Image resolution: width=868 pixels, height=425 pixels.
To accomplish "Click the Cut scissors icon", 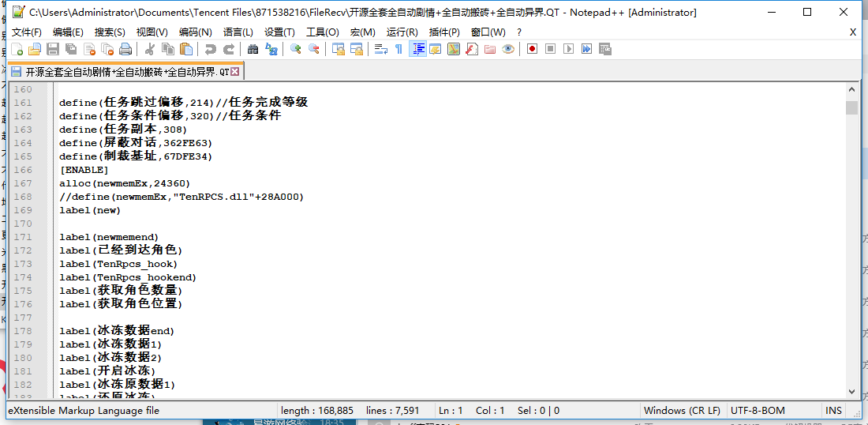I will click(149, 49).
